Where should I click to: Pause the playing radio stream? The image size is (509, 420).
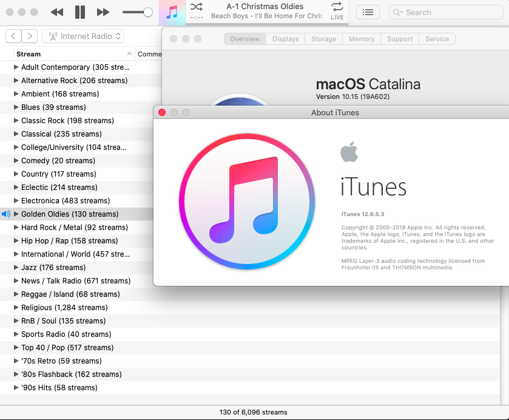pyautogui.click(x=80, y=12)
